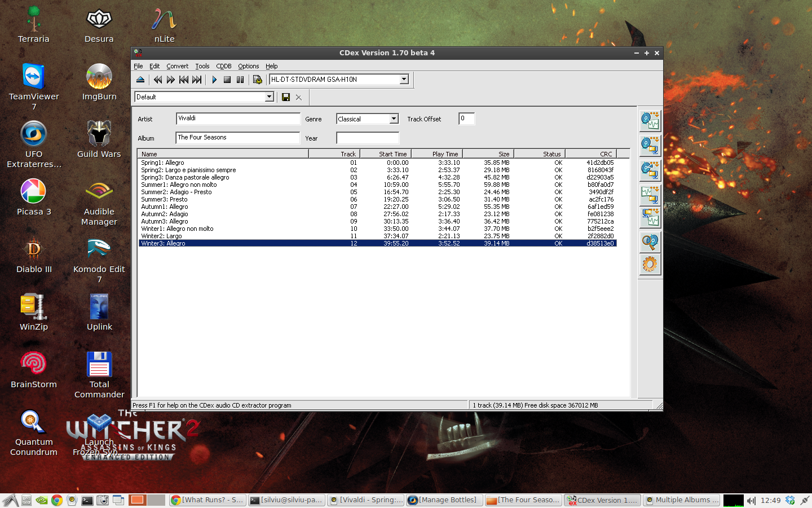Open the CD drive selection dropdown

pyautogui.click(x=404, y=79)
